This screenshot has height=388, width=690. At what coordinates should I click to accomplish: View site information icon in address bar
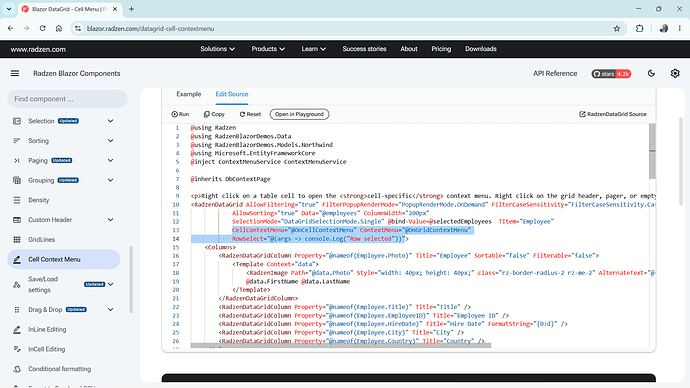tap(78, 29)
